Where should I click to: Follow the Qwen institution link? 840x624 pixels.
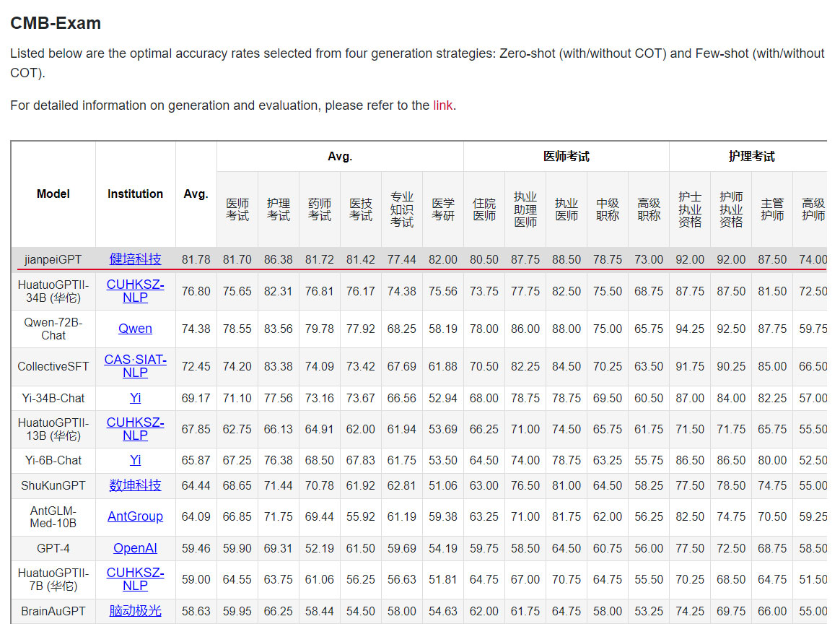135,329
